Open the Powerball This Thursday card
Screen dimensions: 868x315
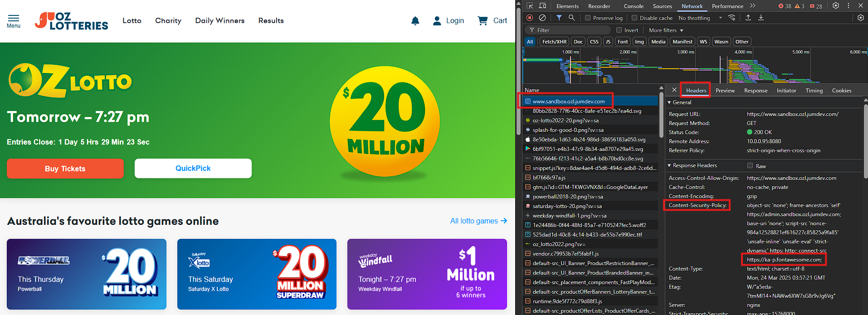[87, 274]
